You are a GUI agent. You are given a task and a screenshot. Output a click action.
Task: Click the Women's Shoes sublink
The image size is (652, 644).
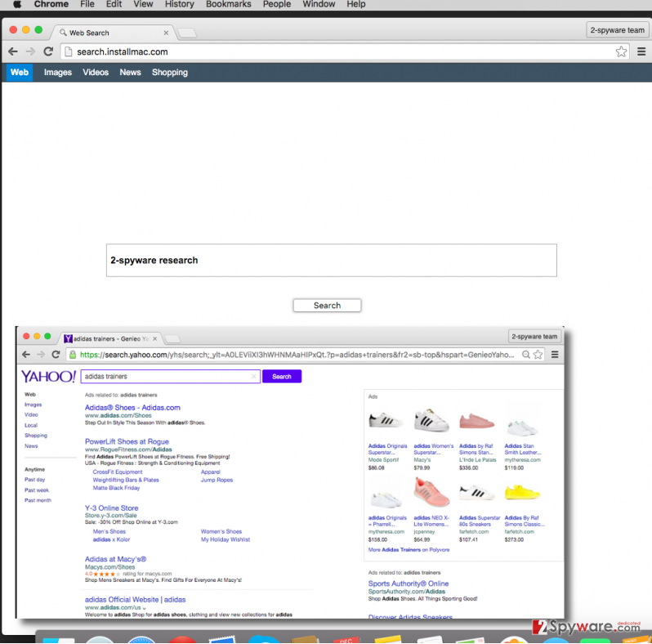[221, 531]
